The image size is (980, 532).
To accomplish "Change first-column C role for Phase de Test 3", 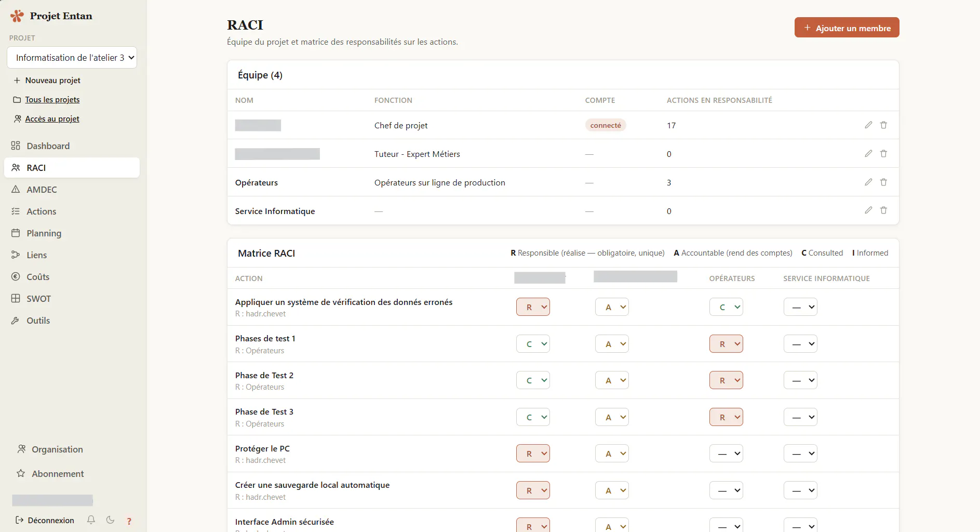I will (x=533, y=417).
